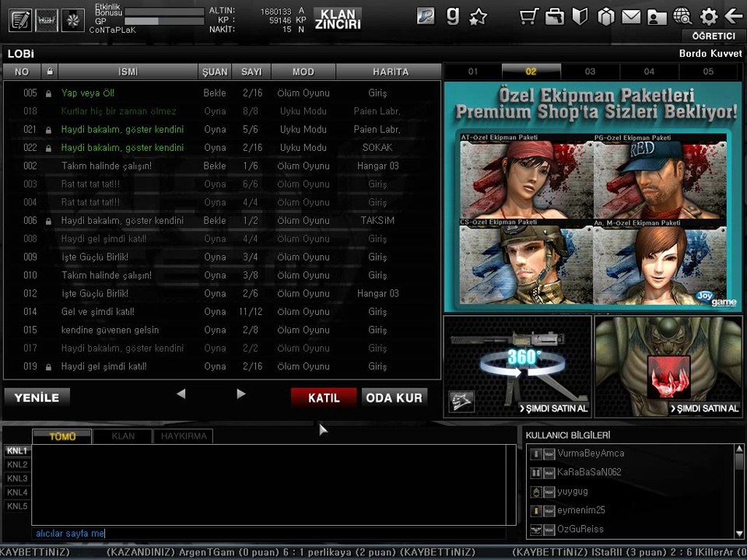
Task: Select chat channel KNL2
Action: point(17,464)
